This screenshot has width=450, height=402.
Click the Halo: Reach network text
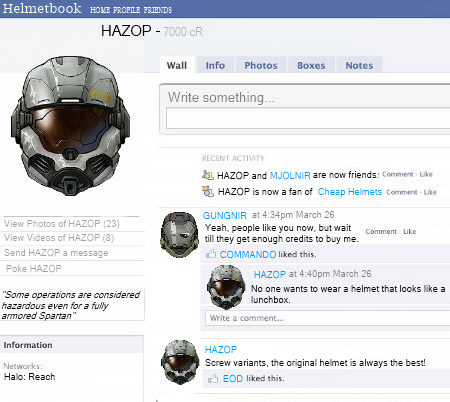click(30, 377)
